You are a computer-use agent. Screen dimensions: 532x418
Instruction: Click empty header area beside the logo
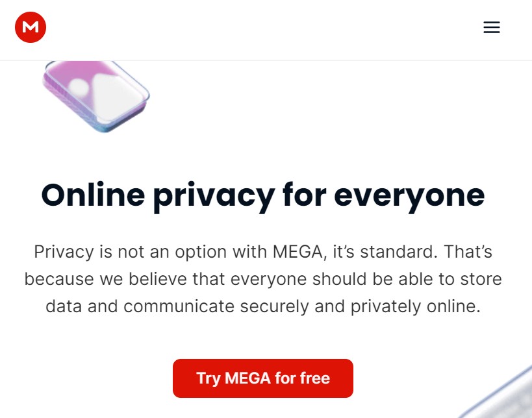(264, 30)
